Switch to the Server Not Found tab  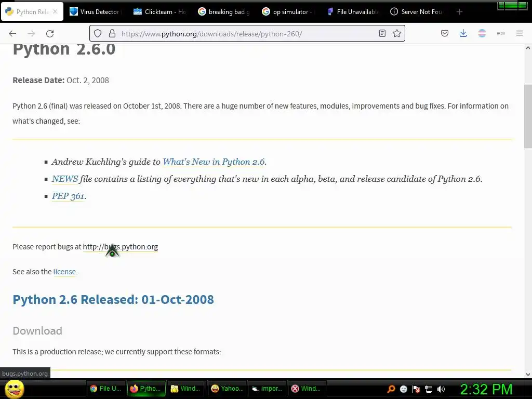(x=417, y=11)
